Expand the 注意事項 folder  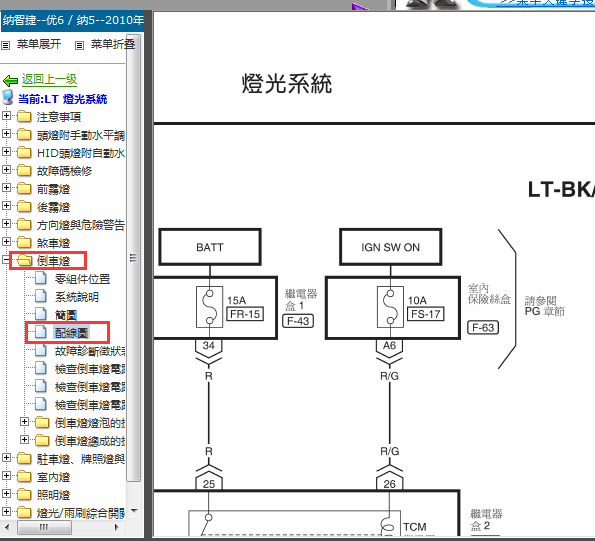(x=6, y=115)
